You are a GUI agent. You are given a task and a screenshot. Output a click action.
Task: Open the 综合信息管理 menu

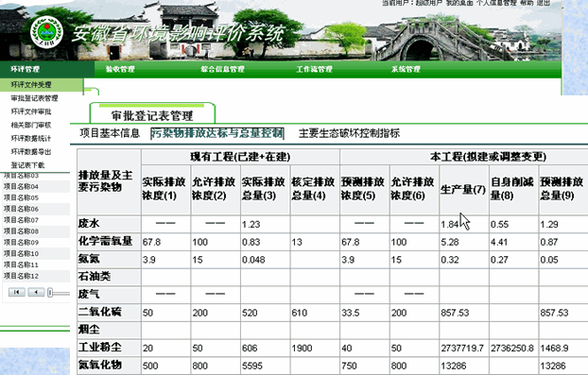click(222, 69)
